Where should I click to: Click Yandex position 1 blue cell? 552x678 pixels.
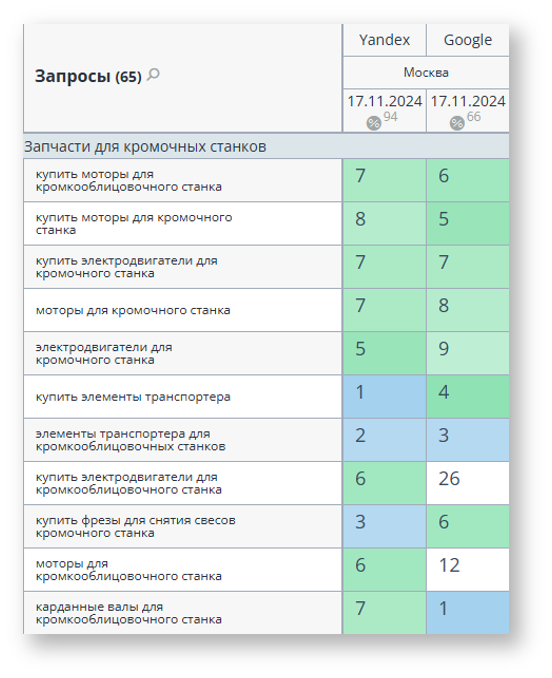pos(384,397)
